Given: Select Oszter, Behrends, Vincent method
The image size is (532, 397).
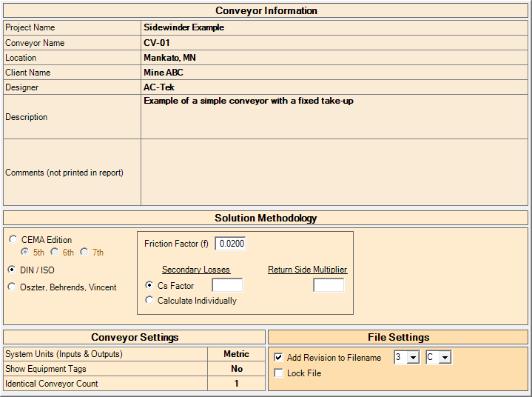Looking at the screenshot, I should click(13, 287).
